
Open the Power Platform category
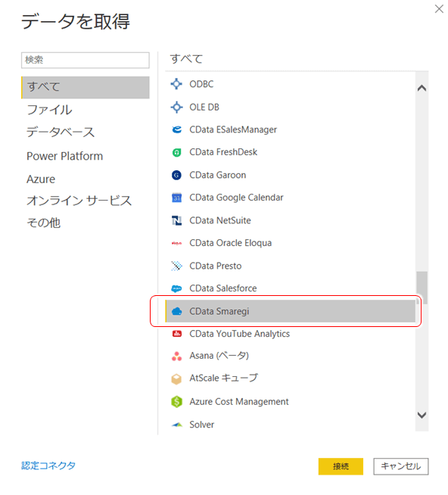point(65,156)
